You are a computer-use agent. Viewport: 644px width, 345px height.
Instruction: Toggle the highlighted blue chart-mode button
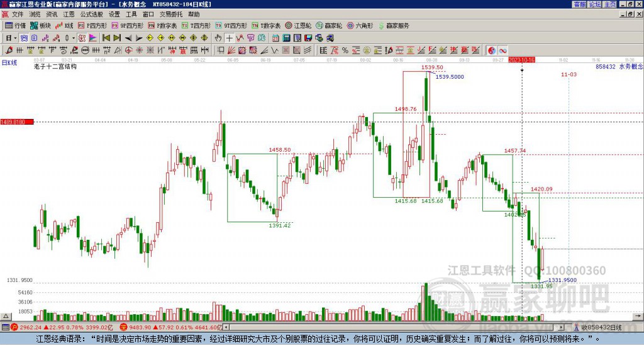(x=25, y=38)
